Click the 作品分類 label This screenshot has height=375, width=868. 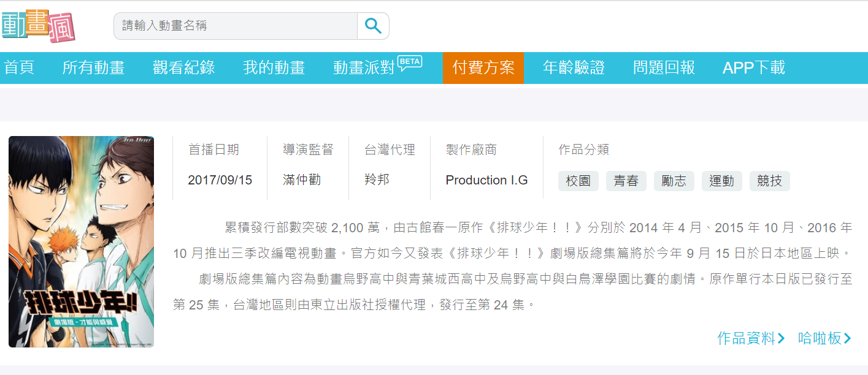(584, 150)
